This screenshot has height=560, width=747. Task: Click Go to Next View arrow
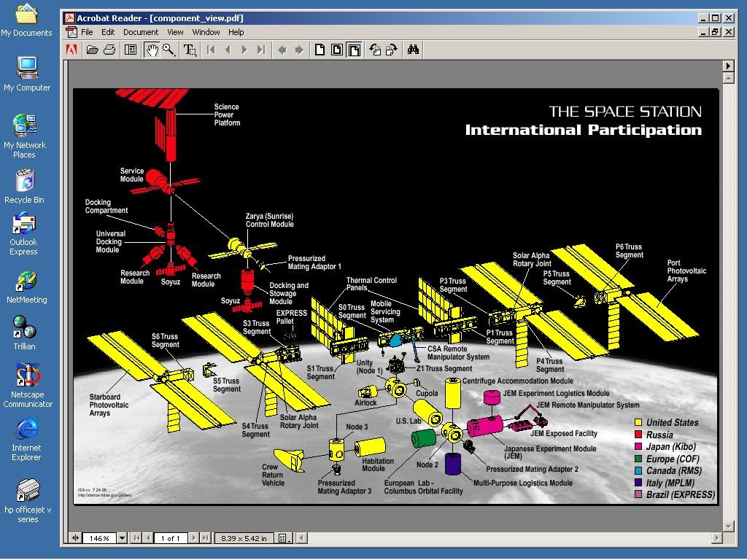[299, 50]
